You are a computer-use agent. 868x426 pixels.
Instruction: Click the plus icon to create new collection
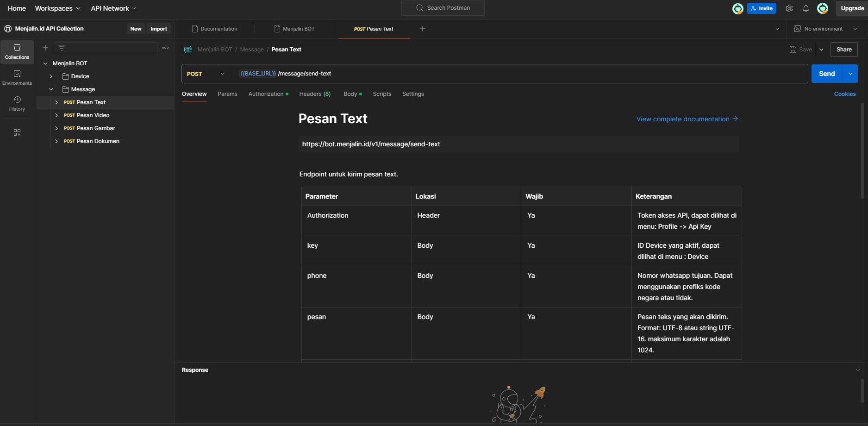[45, 48]
